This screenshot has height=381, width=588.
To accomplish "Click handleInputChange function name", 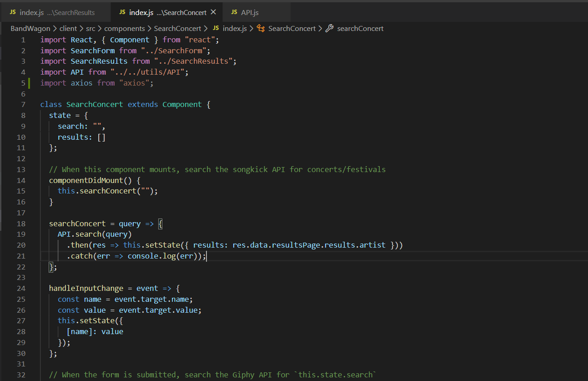I will tap(86, 289).
